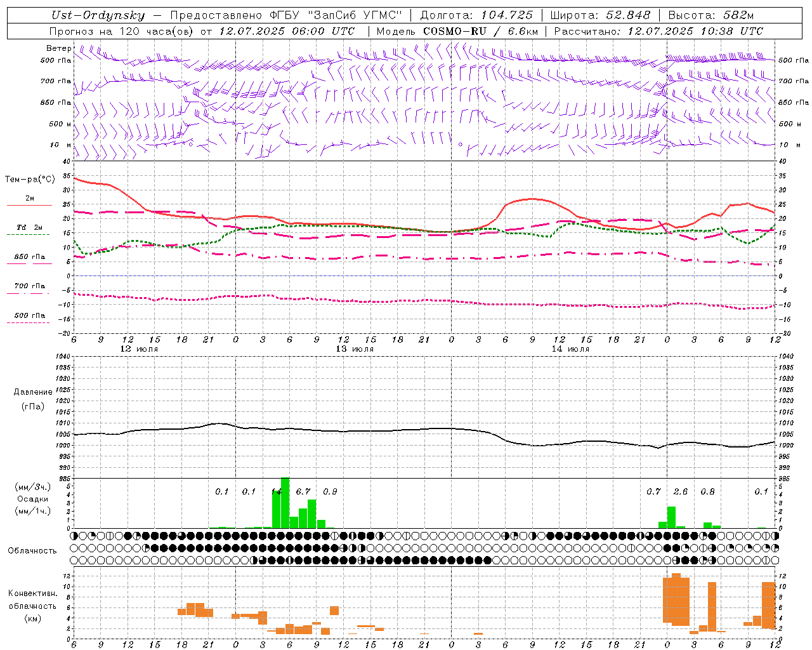Click the Модель COSMO-RU / 6.6км text
The height and width of the screenshot is (650, 812).
[457, 30]
